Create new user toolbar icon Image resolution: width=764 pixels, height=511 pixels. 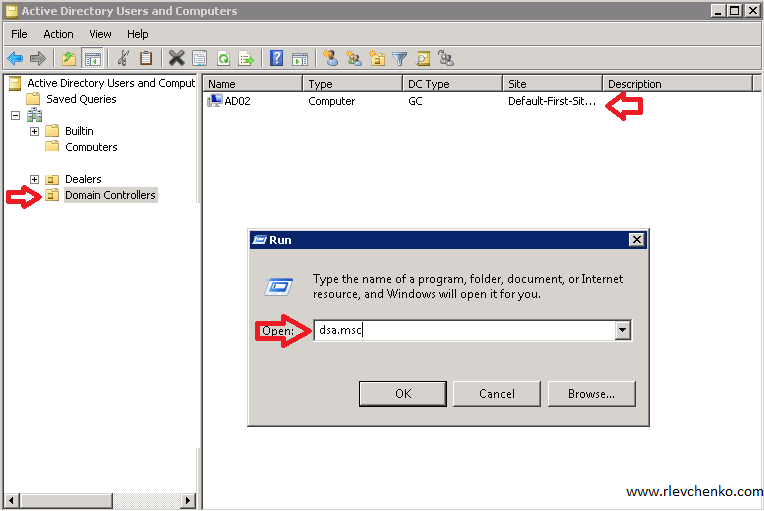(x=331, y=58)
